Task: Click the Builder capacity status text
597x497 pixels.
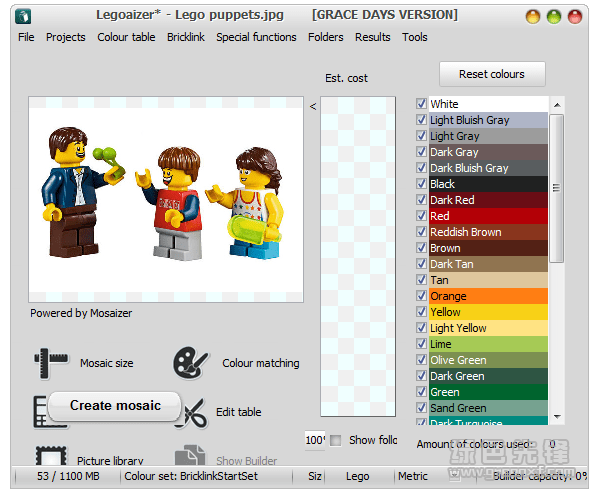Action: 540,476
